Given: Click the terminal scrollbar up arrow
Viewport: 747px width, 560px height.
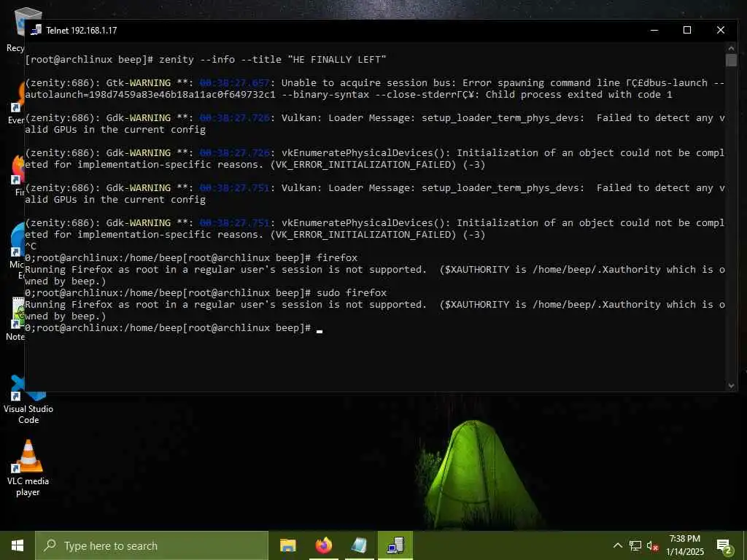Looking at the screenshot, I should click(731, 47).
